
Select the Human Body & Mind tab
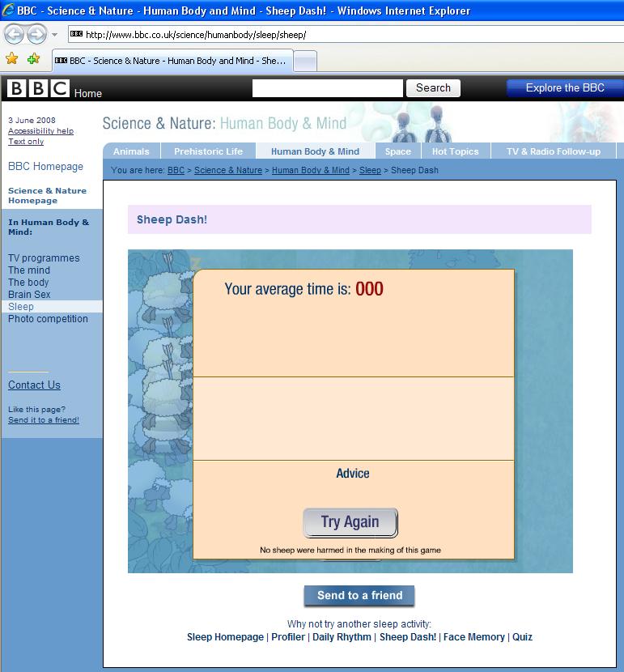click(x=315, y=151)
